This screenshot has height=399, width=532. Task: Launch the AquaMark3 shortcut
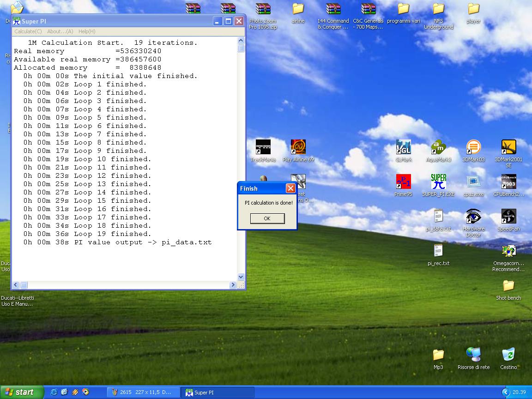[438, 151]
